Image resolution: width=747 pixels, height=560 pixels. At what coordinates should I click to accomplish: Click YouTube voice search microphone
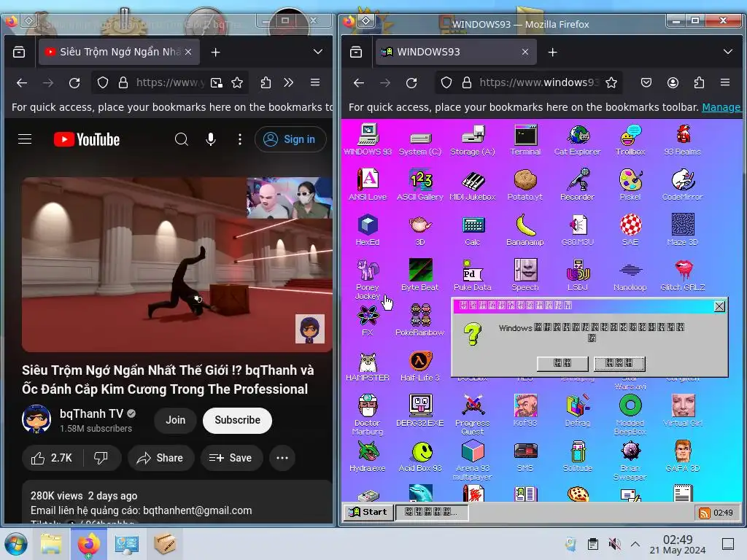(x=211, y=139)
